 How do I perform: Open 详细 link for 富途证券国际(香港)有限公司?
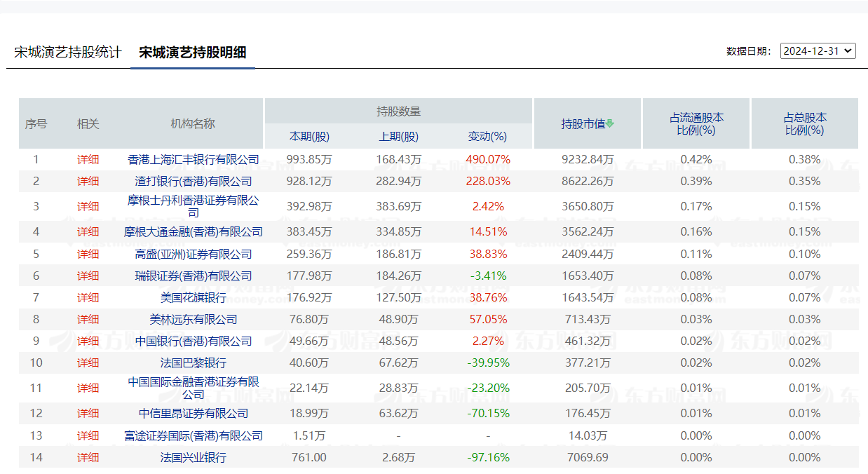point(88,435)
